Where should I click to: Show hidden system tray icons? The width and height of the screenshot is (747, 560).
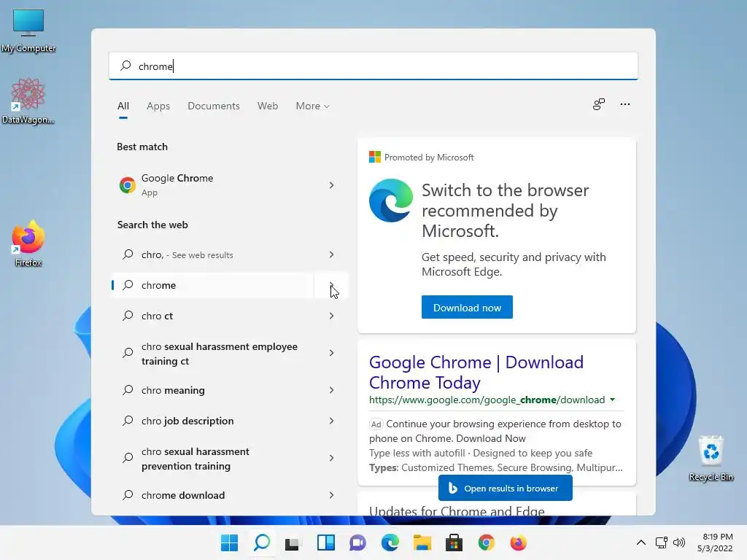(x=641, y=542)
